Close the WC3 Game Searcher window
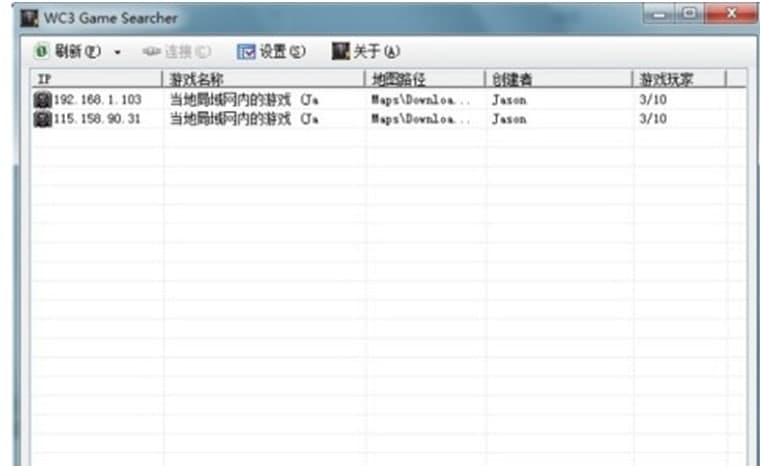The width and height of the screenshot is (762, 468). coord(731,14)
